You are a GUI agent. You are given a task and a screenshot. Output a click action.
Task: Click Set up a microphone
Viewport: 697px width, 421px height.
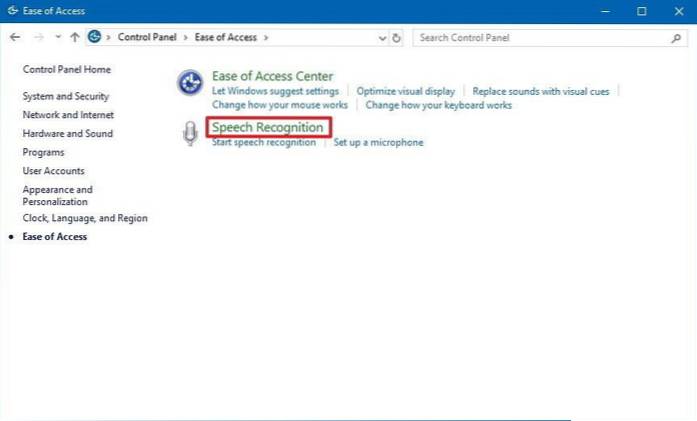(x=378, y=142)
